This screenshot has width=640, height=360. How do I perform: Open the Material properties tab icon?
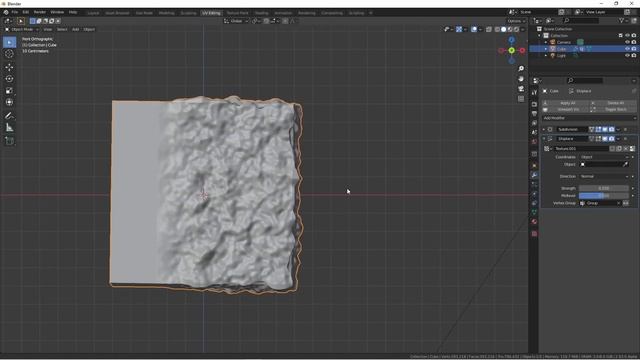point(534,222)
